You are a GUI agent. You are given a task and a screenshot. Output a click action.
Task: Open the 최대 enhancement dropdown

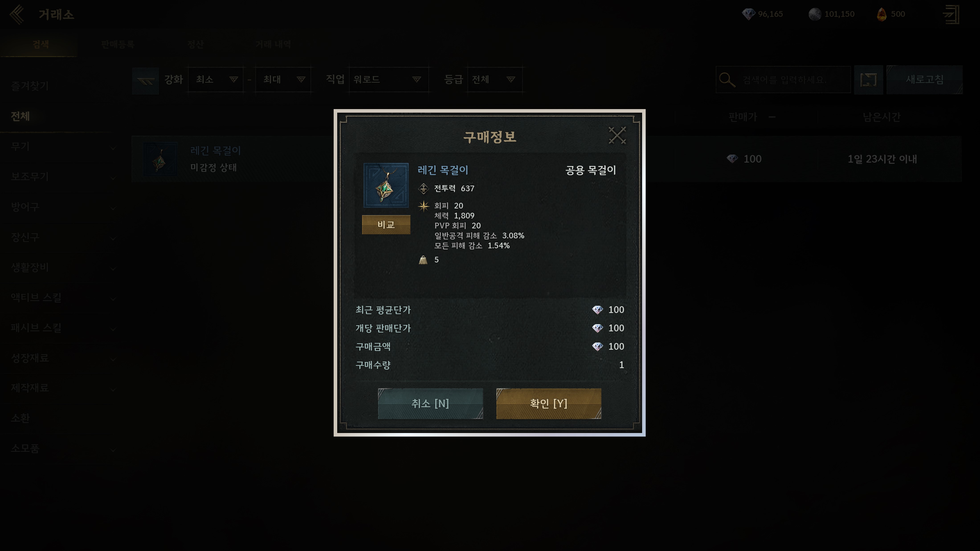pyautogui.click(x=283, y=79)
